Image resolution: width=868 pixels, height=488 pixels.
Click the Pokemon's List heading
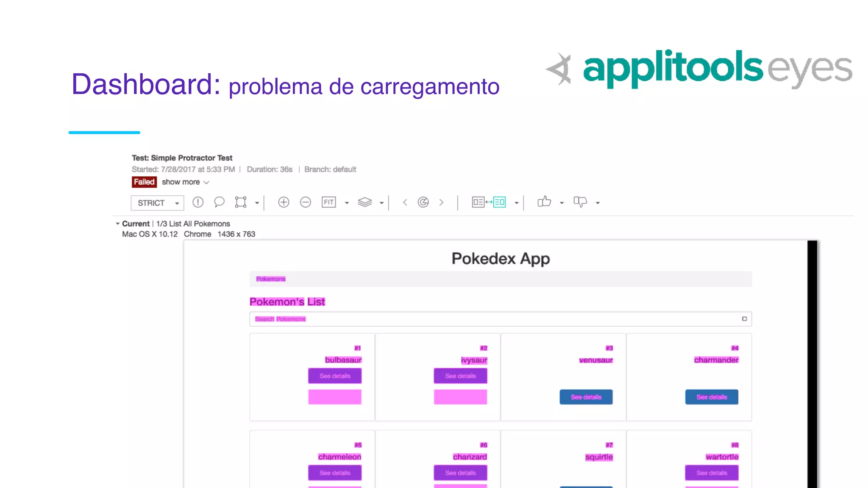[x=287, y=302]
